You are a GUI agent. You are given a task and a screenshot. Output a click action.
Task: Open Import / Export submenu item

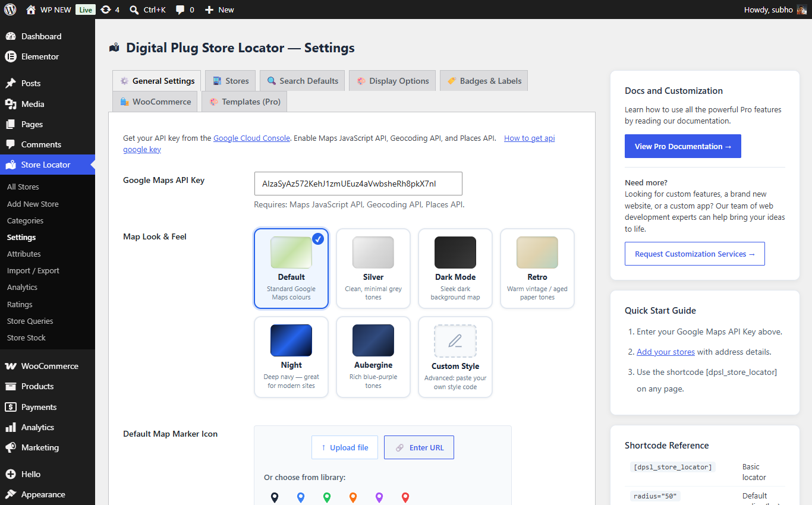click(33, 270)
